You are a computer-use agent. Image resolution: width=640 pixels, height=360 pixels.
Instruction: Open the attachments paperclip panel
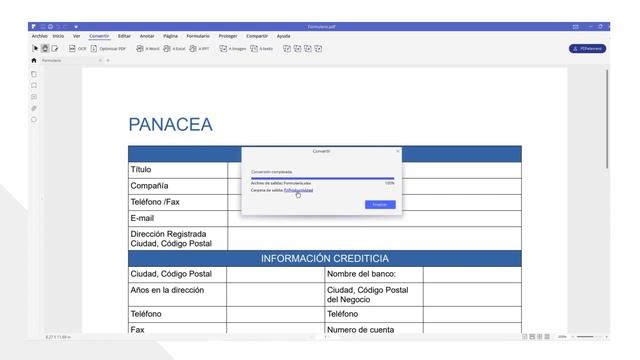coord(34,109)
